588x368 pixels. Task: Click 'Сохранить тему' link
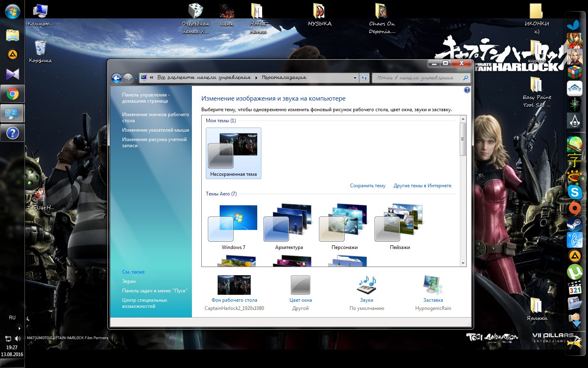[367, 186]
